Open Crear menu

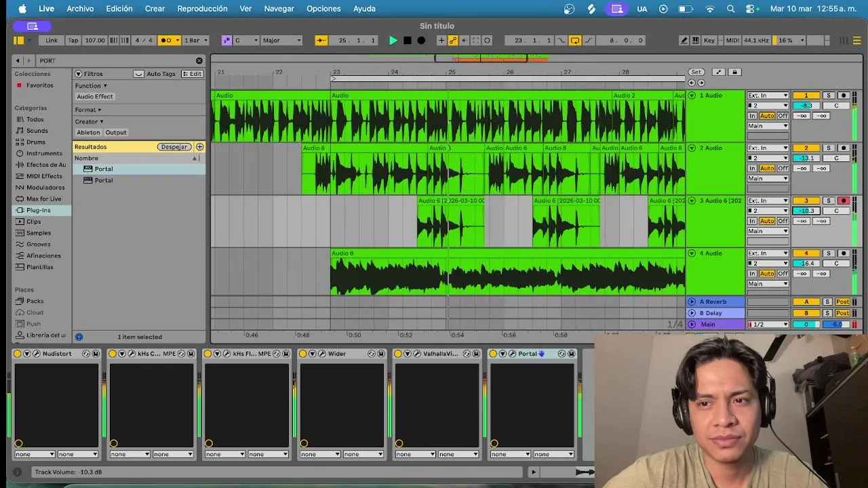pyautogui.click(x=155, y=9)
